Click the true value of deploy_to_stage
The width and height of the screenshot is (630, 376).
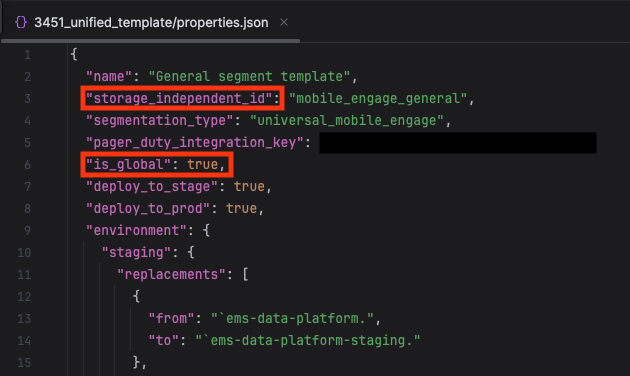tap(249, 186)
